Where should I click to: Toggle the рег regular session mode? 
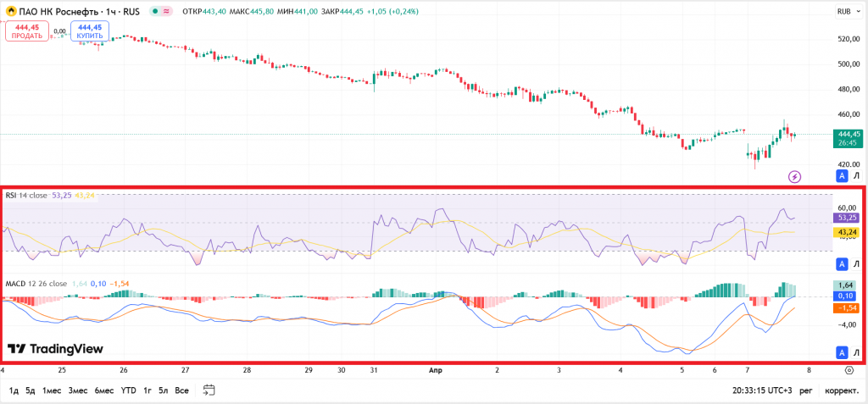click(x=806, y=390)
